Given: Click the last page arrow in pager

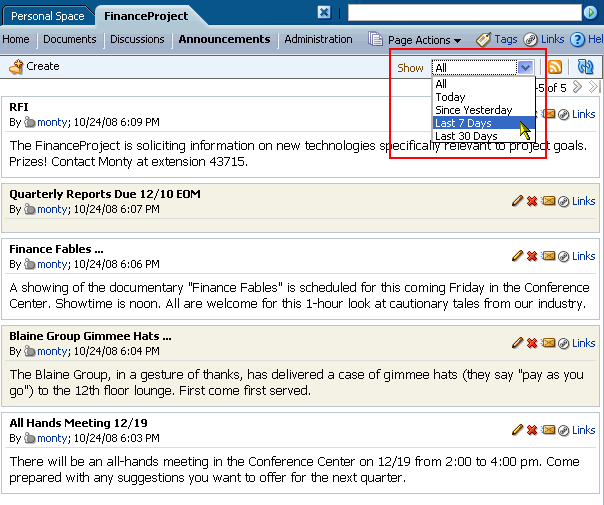Looking at the screenshot, I should coord(594,87).
